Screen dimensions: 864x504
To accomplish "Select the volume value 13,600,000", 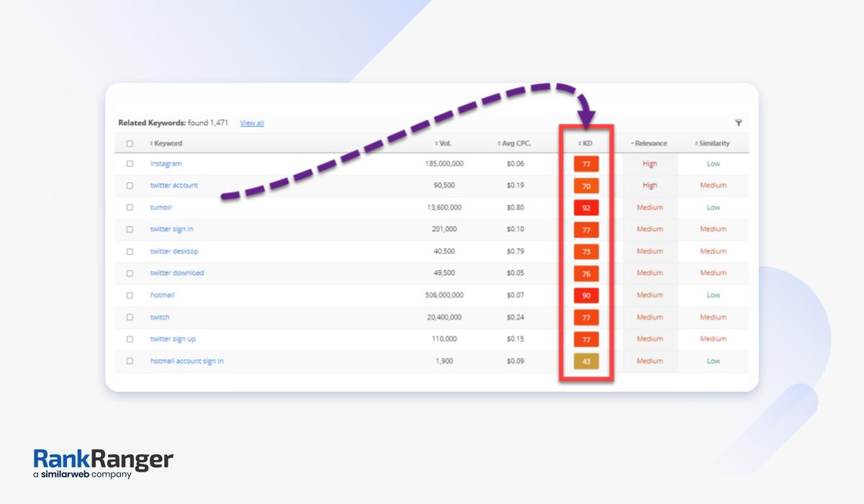I will pos(444,207).
